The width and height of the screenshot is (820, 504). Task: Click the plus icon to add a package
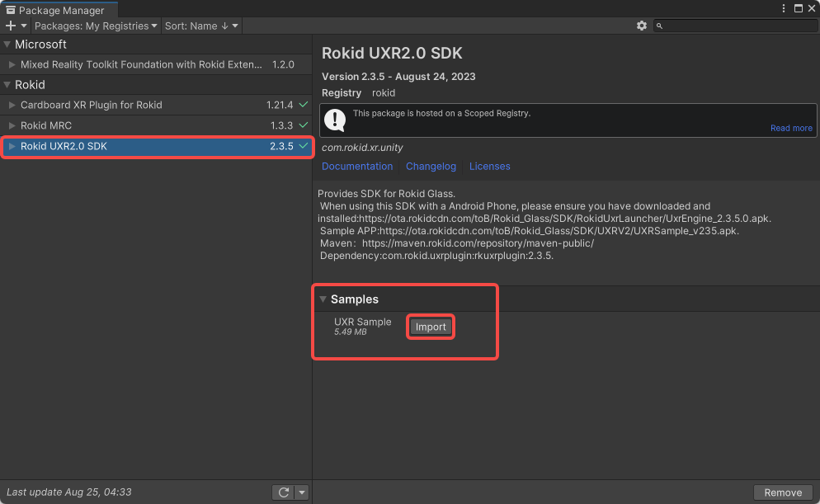11,26
